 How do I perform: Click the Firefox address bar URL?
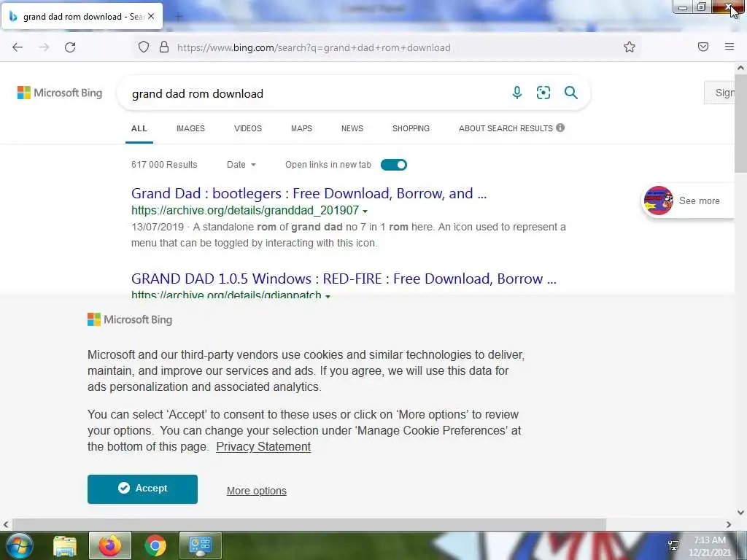click(314, 47)
